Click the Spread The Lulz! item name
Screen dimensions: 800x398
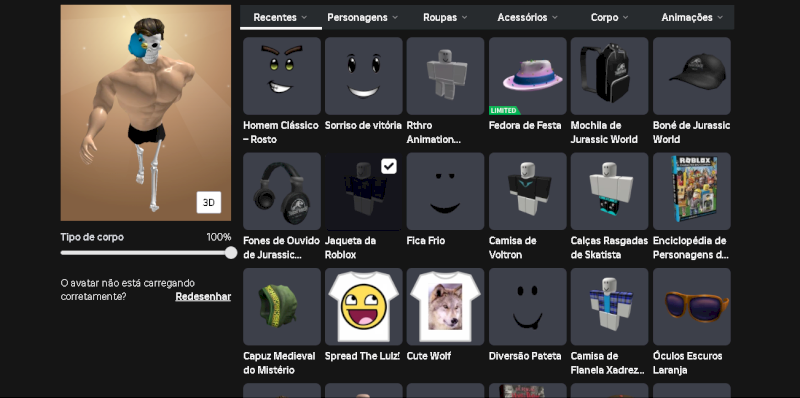tap(362, 356)
